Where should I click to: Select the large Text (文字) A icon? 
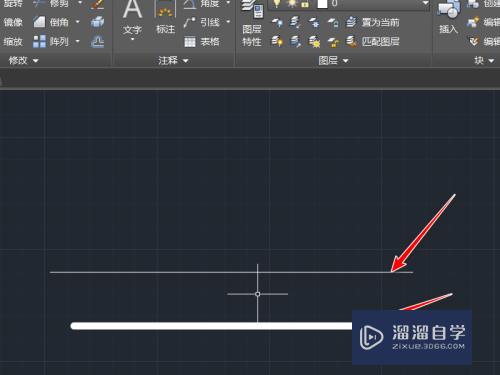tap(132, 9)
